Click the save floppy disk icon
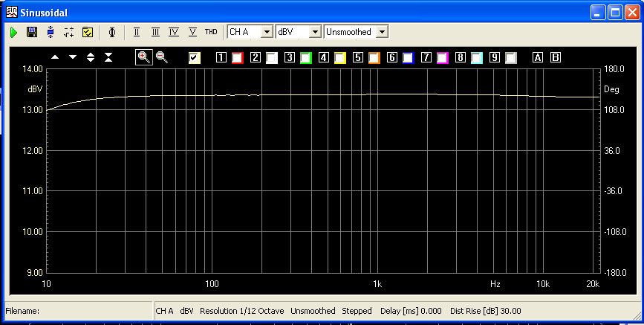Viewport: 644px width, 325px height. 31,32
